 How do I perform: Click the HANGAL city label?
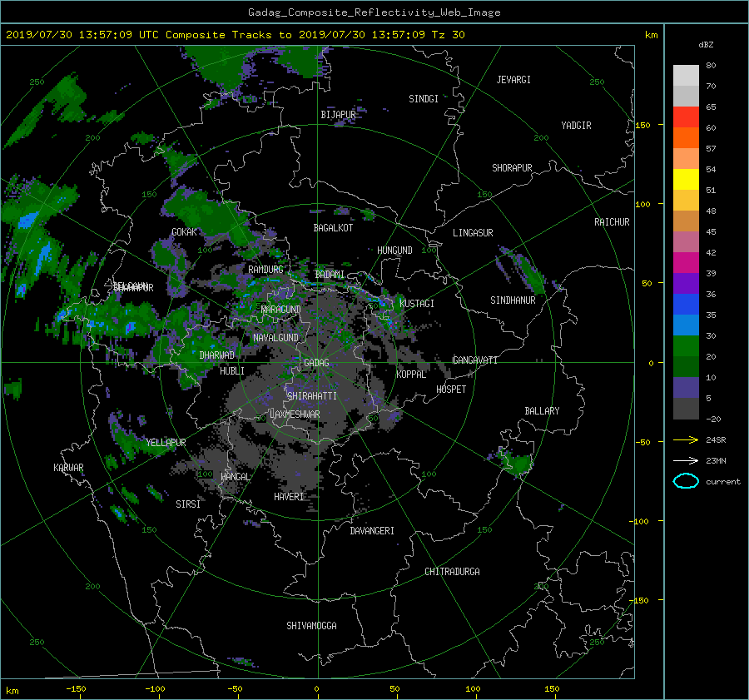(235, 477)
